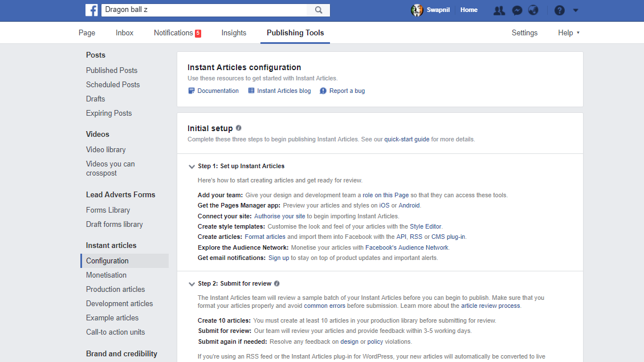Open the role on this Page link
The width and height of the screenshot is (644, 362).
pos(386,195)
